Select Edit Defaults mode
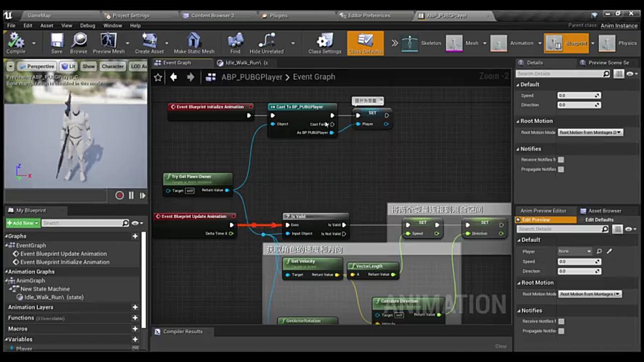This screenshot has height=362, width=644. 599,220
